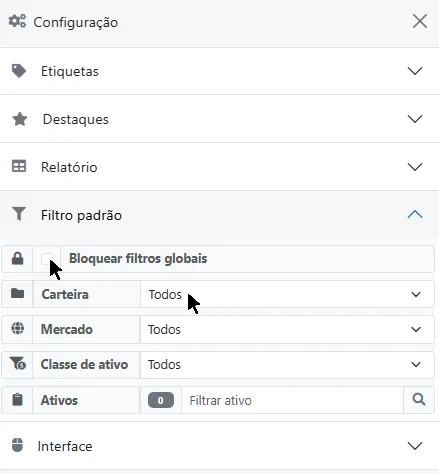Click the Configuração gears icon

(17, 21)
